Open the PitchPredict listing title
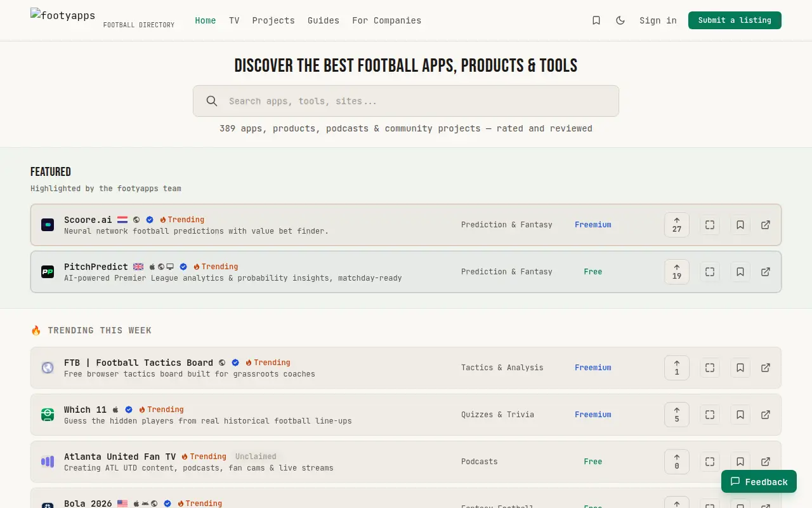The width and height of the screenshot is (812, 508). click(x=96, y=267)
